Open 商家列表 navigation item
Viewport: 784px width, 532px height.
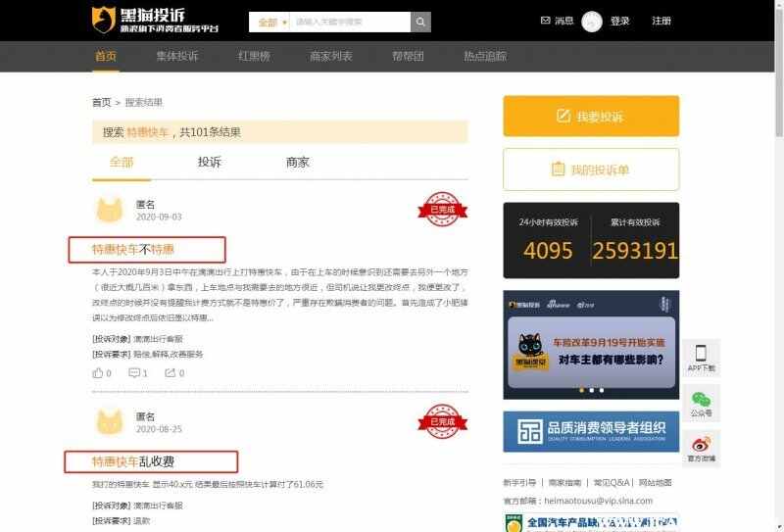pyautogui.click(x=331, y=56)
